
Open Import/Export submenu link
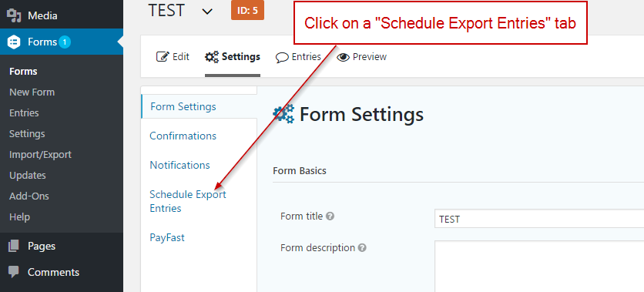tap(40, 154)
